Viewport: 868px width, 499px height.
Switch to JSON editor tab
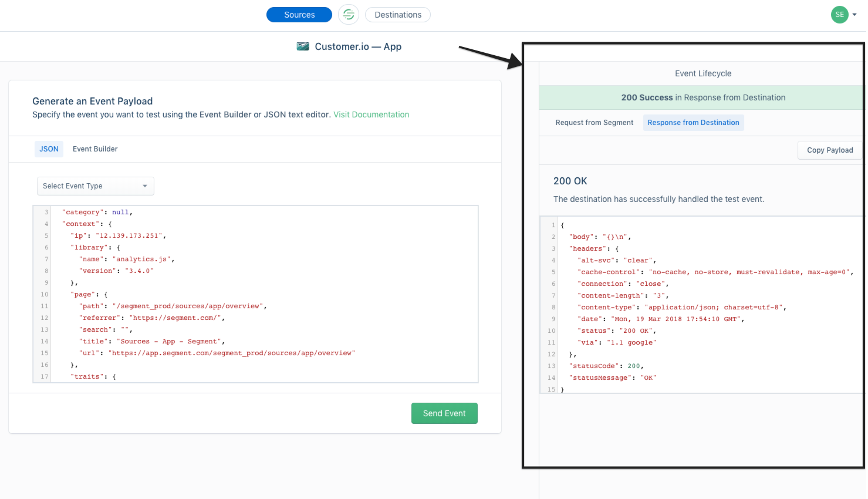pyautogui.click(x=49, y=149)
